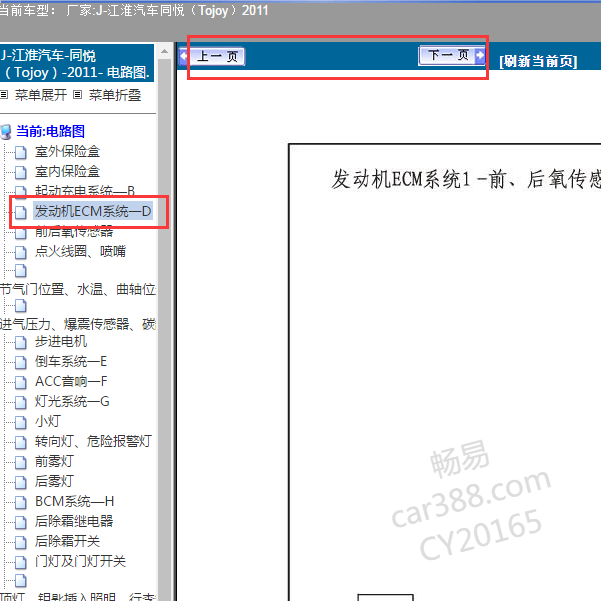Open 后除霜开关 tree item
This screenshot has width=601, height=601.
pyautogui.click(x=67, y=541)
